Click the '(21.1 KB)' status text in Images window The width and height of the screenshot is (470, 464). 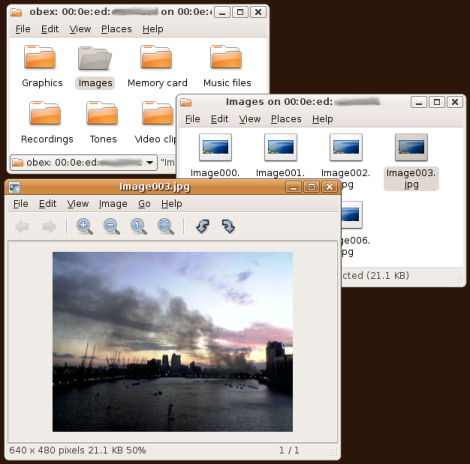point(388,276)
